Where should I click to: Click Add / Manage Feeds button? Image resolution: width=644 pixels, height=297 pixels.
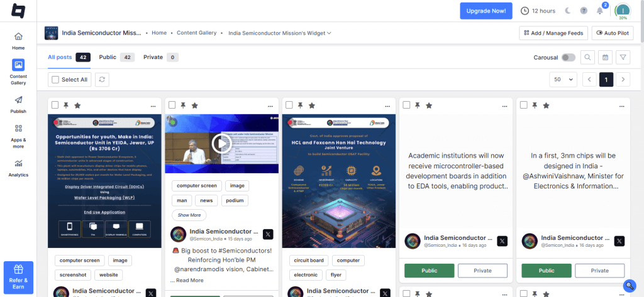553,33
